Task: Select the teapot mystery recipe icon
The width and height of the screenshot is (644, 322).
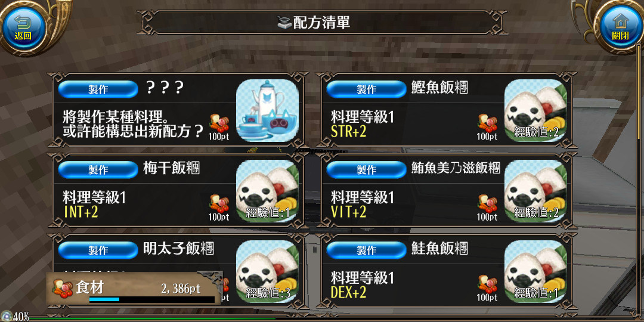Action: click(267, 110)
